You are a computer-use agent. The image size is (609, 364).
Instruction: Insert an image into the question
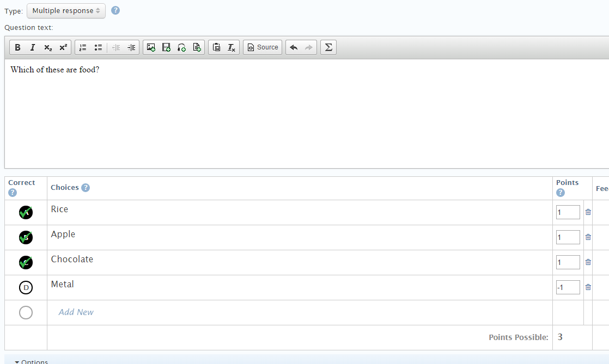coord(151,47)
